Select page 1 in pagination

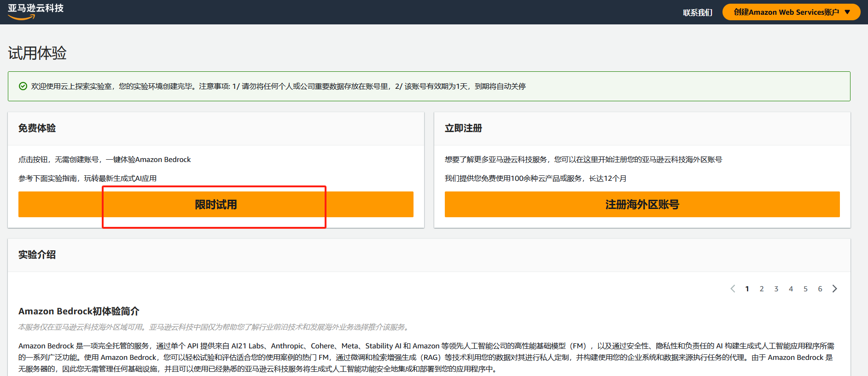(x=747, y=289)
